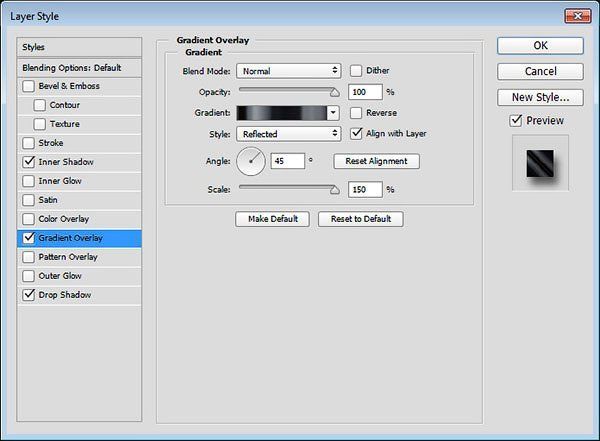The width and height of the screenshot is (600, 441).
Task: Open Inner Glow settings
Action: (x=60, y=181)
